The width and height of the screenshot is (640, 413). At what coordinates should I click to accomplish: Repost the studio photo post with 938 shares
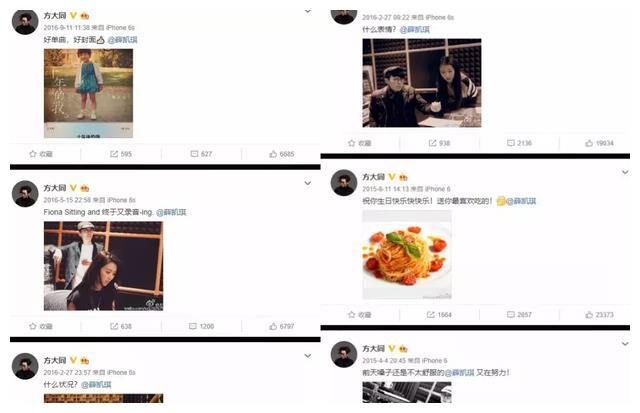pyautogui.click(x=439, y=143)
